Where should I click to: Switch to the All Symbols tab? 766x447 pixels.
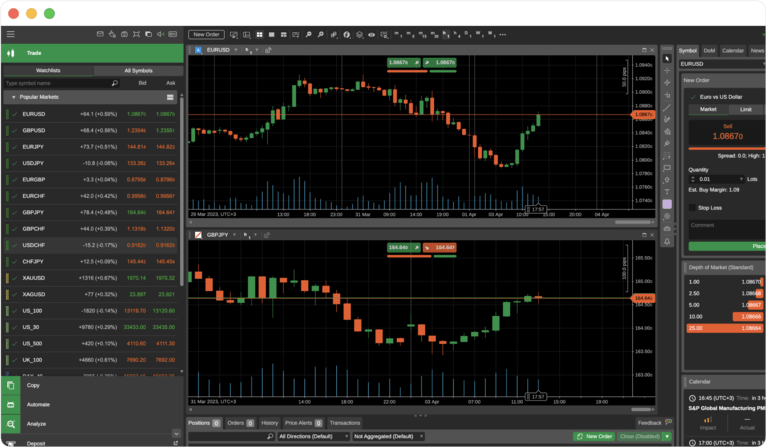(138, 71)
